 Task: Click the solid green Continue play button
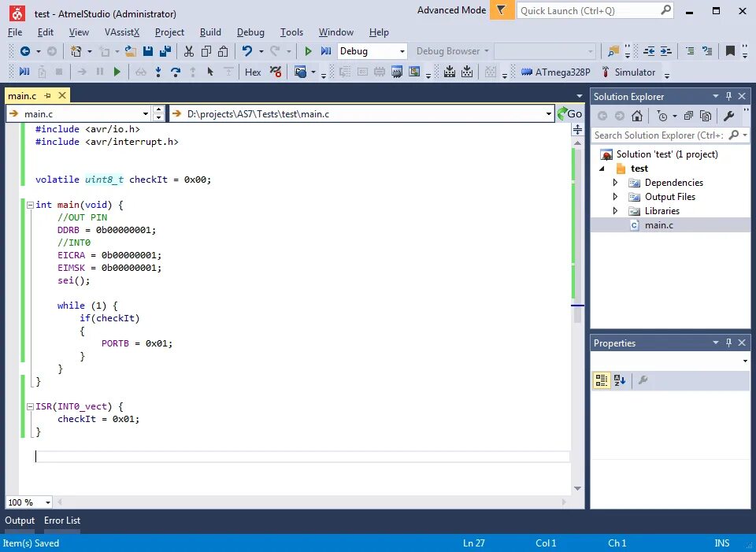pyautogui.click(x=117, y=72)
